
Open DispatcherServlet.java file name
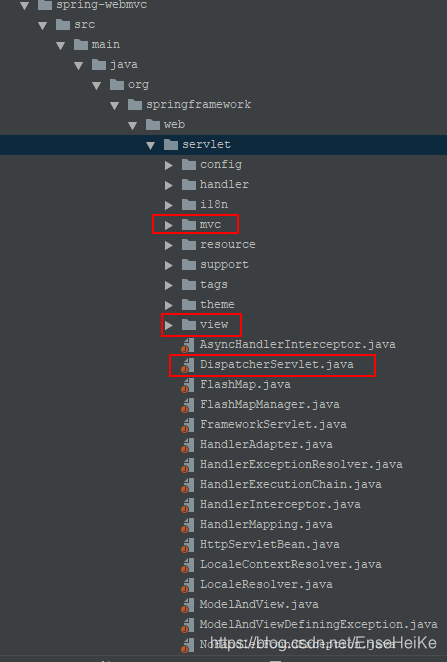pos(276,364)
